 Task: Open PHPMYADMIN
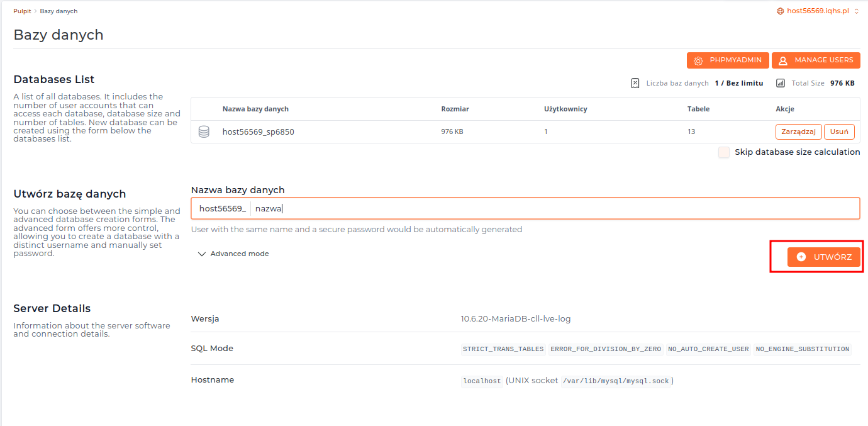point(728,60)
